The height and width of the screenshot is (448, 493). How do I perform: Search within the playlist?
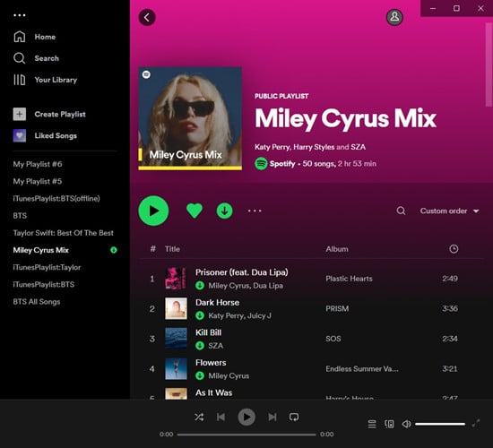401,211
